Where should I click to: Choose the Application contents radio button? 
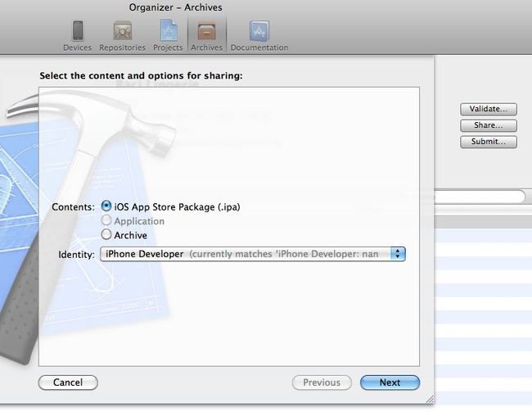tap(106, 220)
